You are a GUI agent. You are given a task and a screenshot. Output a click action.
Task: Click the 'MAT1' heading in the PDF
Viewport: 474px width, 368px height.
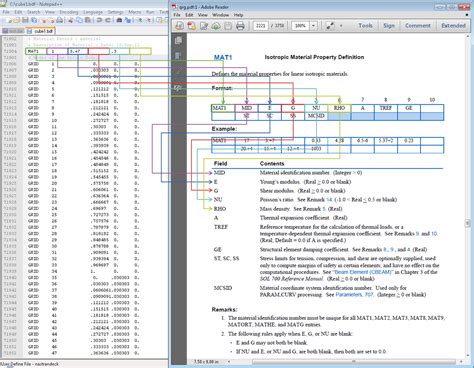pyautogui.click(x=223, y=57)
